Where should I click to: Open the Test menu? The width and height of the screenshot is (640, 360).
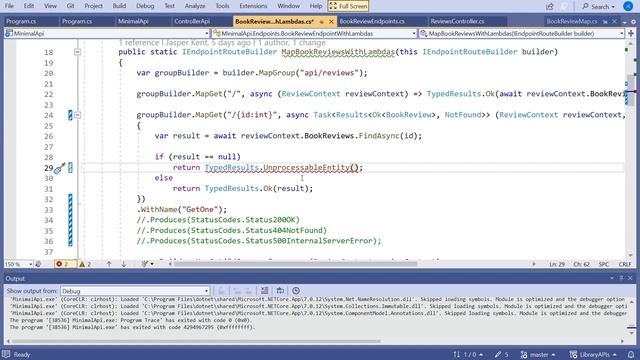(169, 6)
